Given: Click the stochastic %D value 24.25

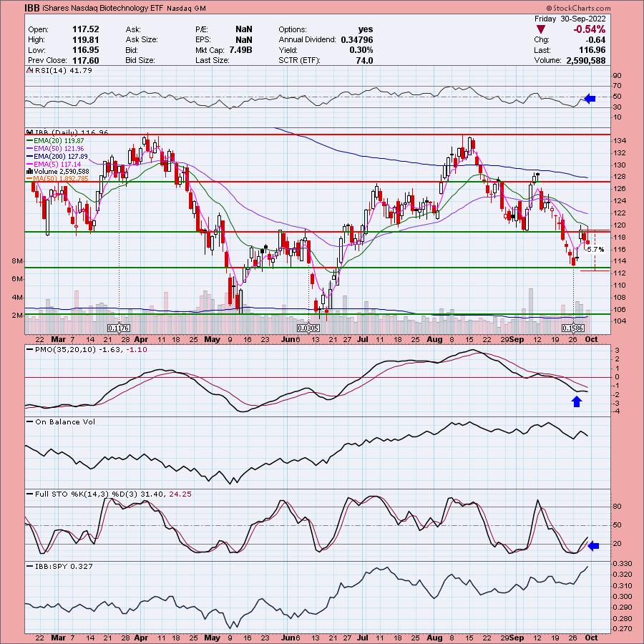Looking at the screenshot, I should tap(180, 494).
